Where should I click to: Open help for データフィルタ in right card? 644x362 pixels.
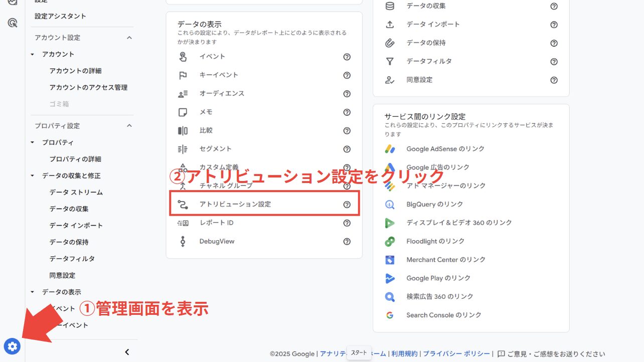(554, 62)
